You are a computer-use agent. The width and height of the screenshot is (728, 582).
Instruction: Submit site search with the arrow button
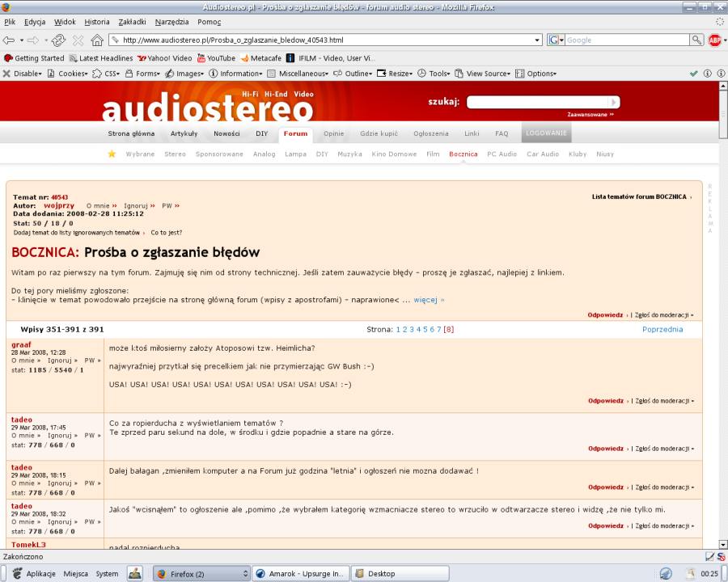pyautogui.click(x=613, y=102)
